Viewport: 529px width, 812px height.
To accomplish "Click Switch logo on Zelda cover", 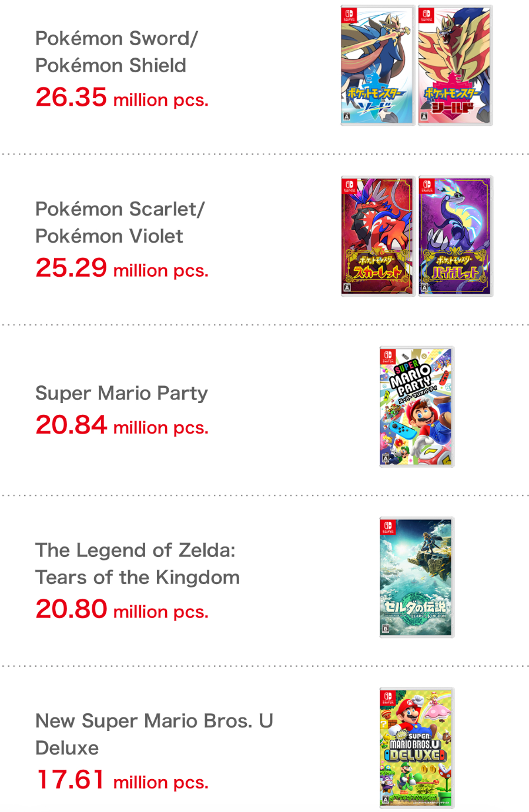I will point(388,527).
